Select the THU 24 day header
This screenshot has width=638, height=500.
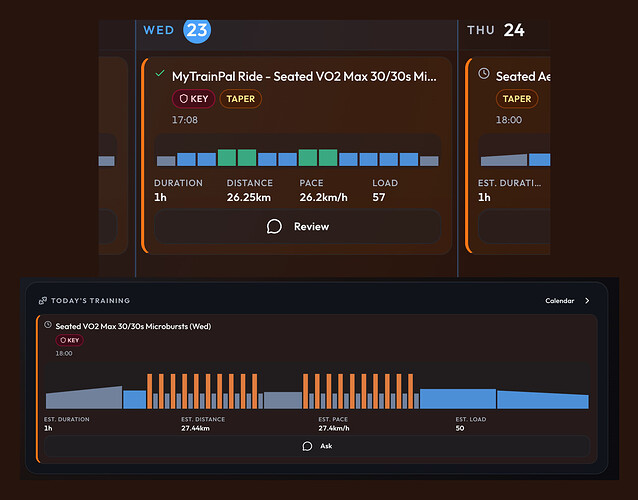[x=496, y=30]
